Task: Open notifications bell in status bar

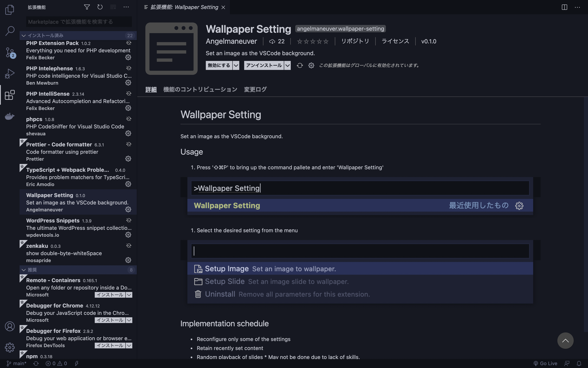Action: [x=579, y=363]
